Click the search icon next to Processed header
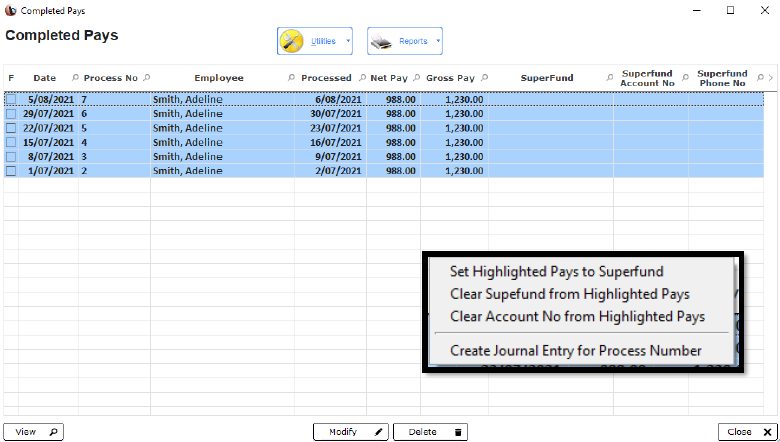The width and height of the screenshot is (780, 442). 362,78
